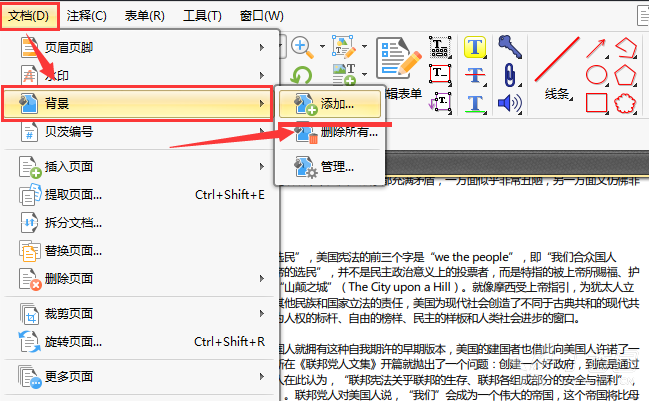The width and height of the screenshot is (649, 401).
Task: Select the yellow text highlight tool
Action: (x=475, y=47)
